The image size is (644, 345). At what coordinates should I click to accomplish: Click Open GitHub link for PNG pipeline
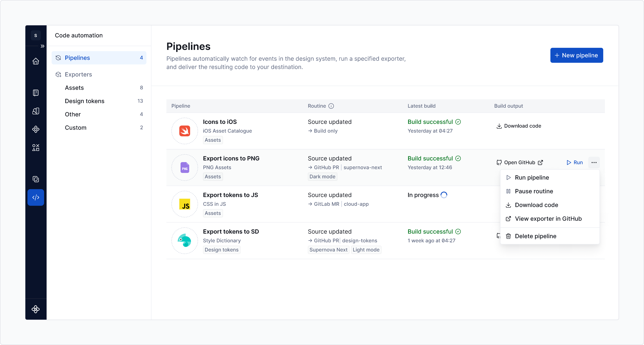tap(519, 163)
